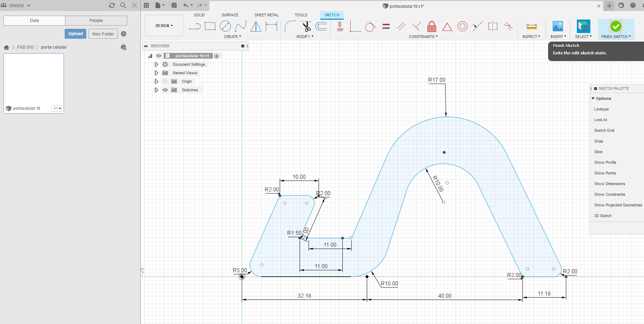Save the document with the floppy icon
The width and height of the screenshot is (644, 324).
click(x=174, y=5)
